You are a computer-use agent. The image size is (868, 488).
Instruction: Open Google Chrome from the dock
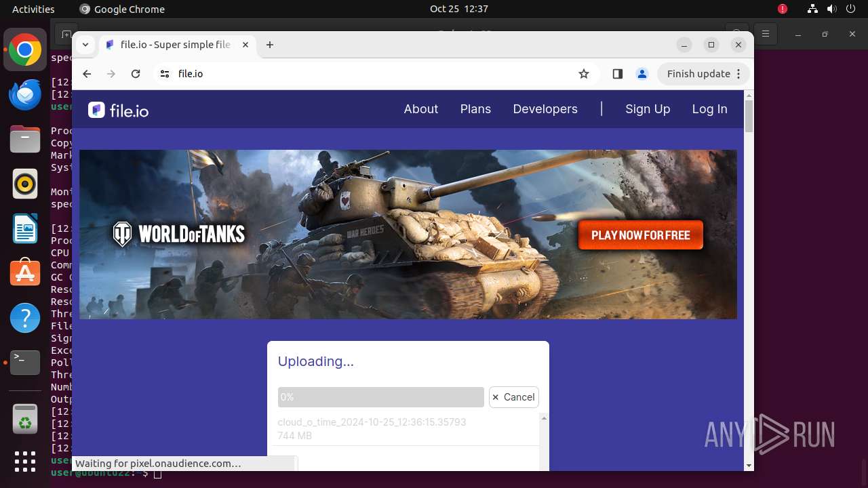coord(25,50)
